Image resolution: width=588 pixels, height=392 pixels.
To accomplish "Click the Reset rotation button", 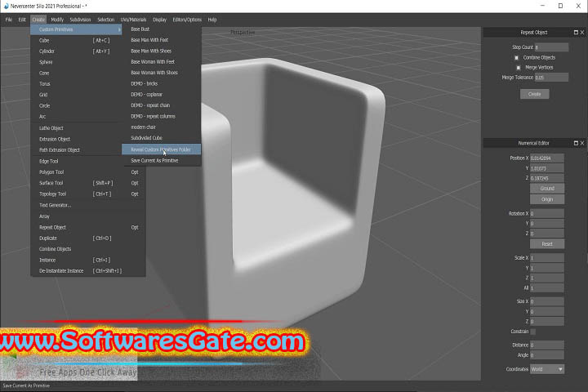I will click(546, 244).
